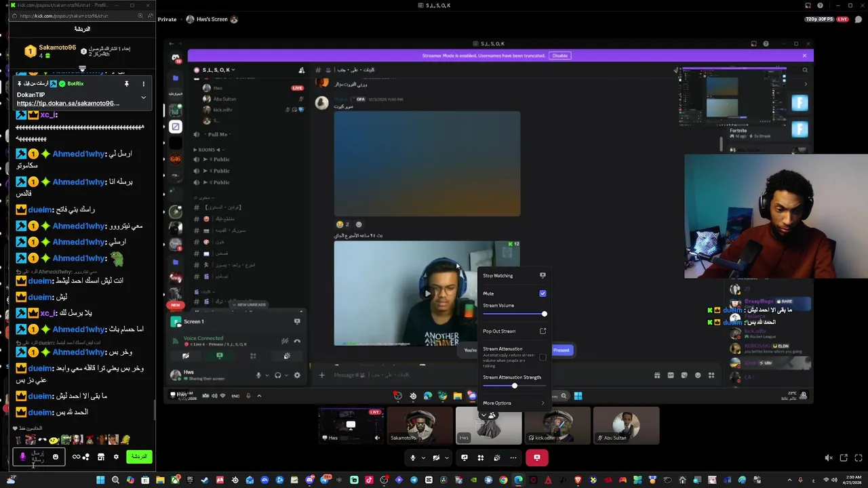
Task: Click the Windows Start button
Action: (100, 480)
